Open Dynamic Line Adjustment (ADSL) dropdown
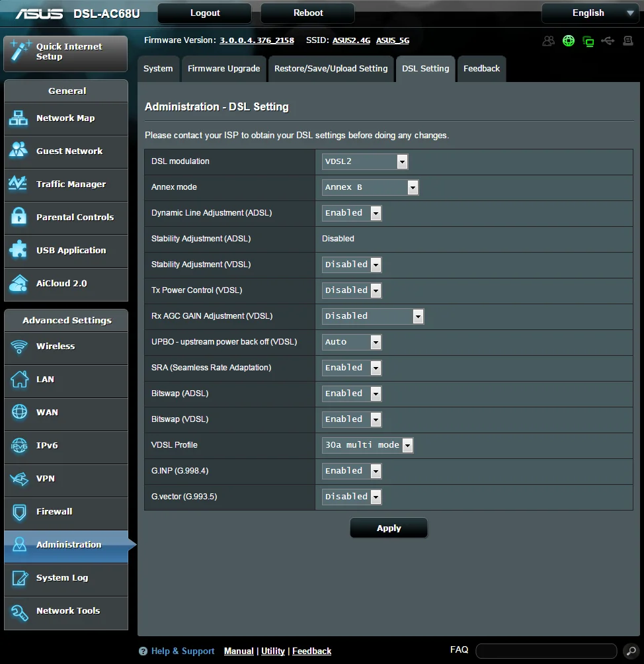The height and width of the screenshot is (664, 644). pos(352,213)
